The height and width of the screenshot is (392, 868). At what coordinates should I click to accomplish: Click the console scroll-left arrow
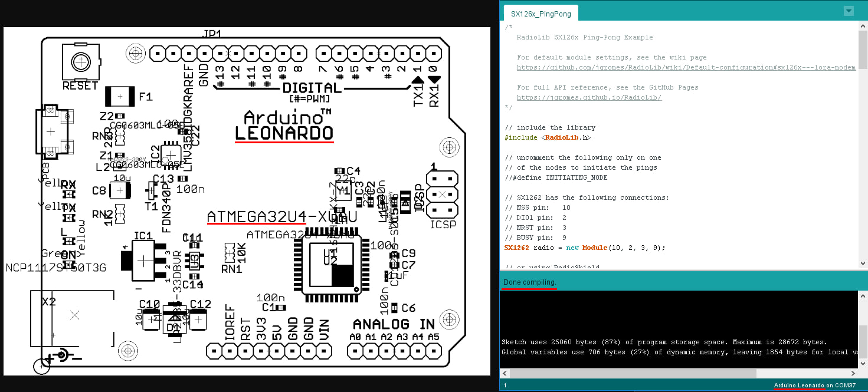point(504,374)
